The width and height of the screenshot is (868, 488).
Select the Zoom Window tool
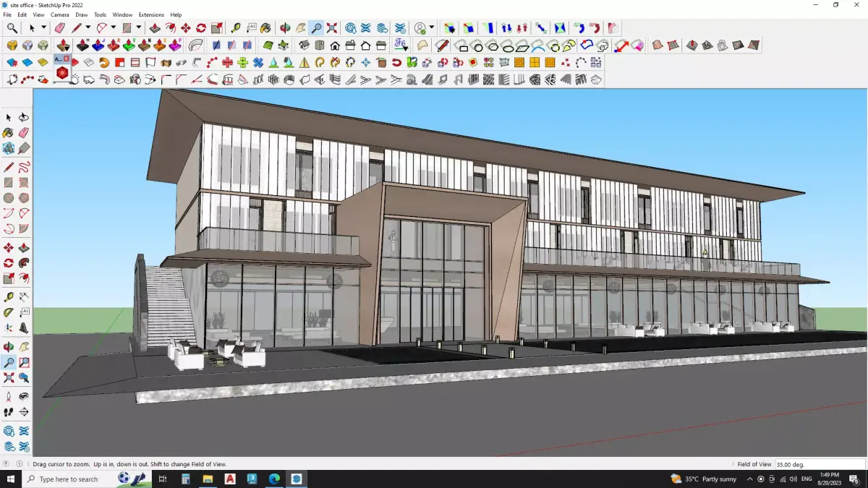pyautogui.click(x=24, y=362)
